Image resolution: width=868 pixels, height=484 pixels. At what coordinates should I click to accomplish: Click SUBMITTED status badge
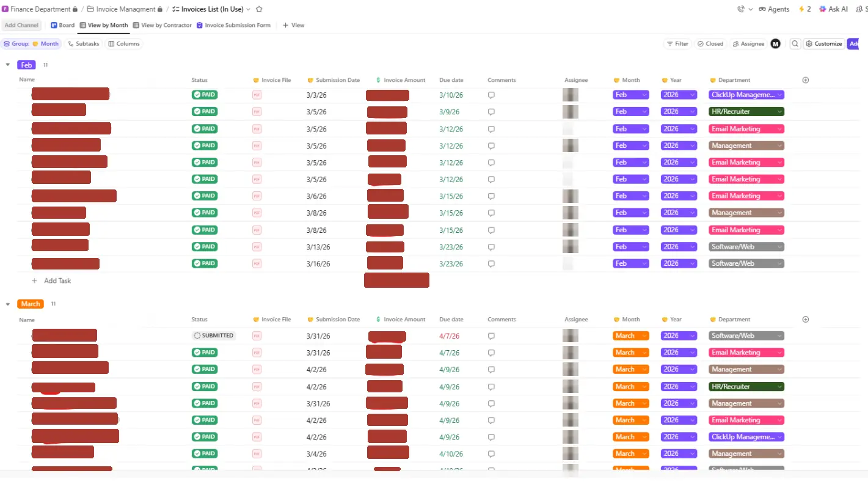click(x=214, y=335)
